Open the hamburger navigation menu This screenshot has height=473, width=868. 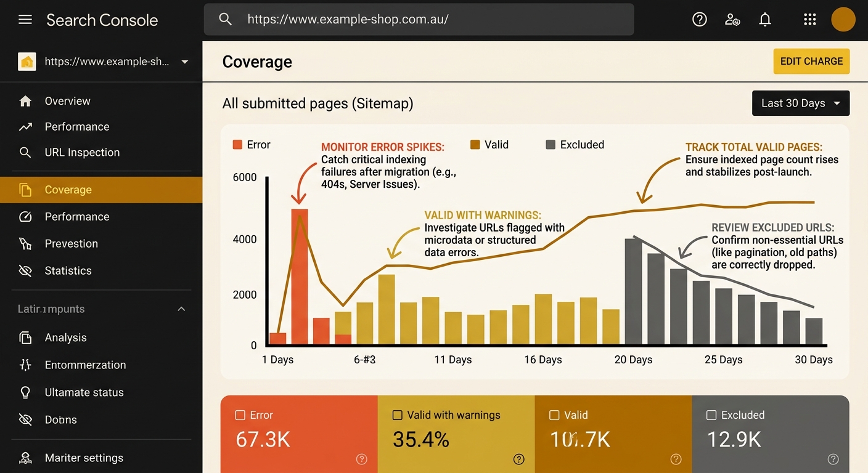[x=25, y=20]
